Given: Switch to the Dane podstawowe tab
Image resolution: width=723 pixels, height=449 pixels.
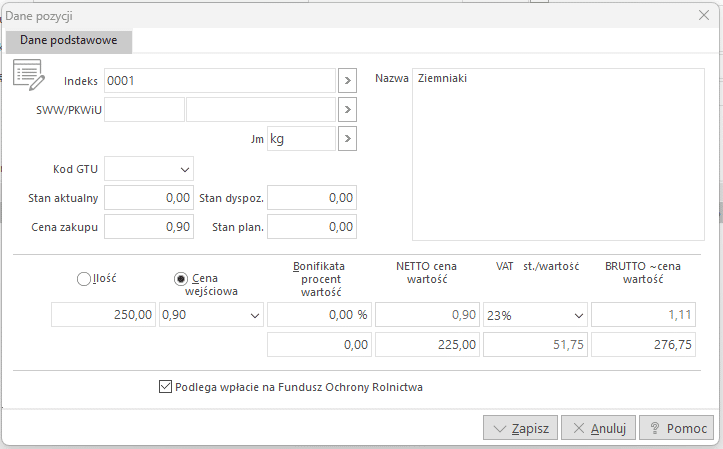Looking at the screenshot, I should click(69, 41).
